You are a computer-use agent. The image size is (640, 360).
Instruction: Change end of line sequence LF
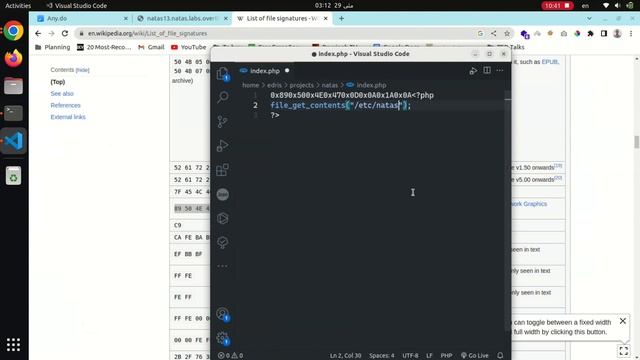tap(429, 356)
